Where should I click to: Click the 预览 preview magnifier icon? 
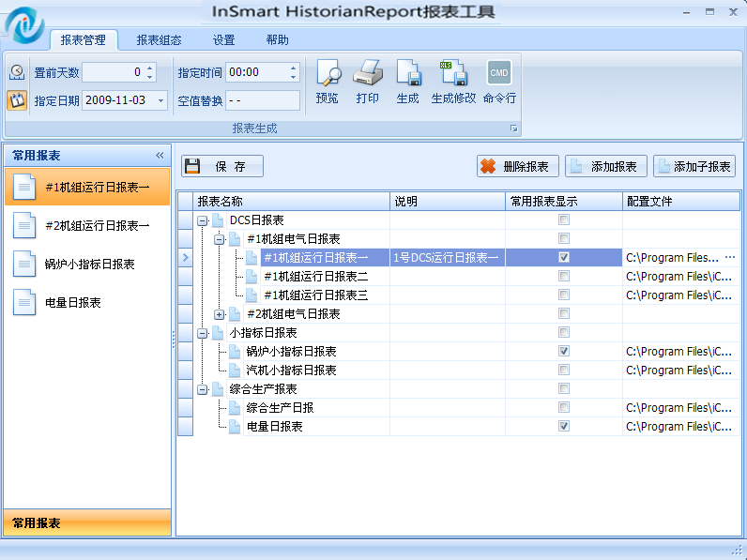(x=328, y=73)
